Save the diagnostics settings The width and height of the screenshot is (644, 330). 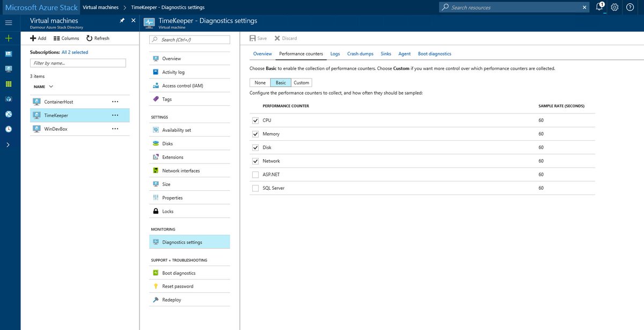click(x=258, y=38)
